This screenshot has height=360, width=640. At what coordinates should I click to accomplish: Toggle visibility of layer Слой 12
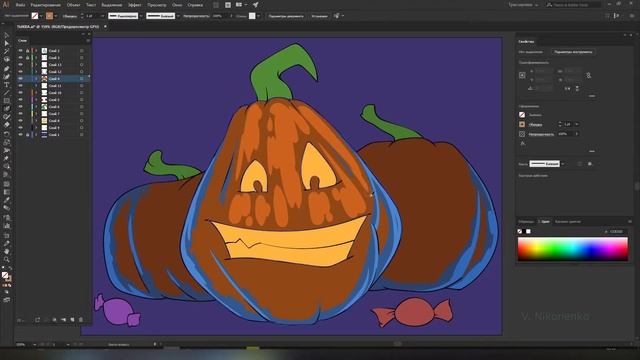20,71
